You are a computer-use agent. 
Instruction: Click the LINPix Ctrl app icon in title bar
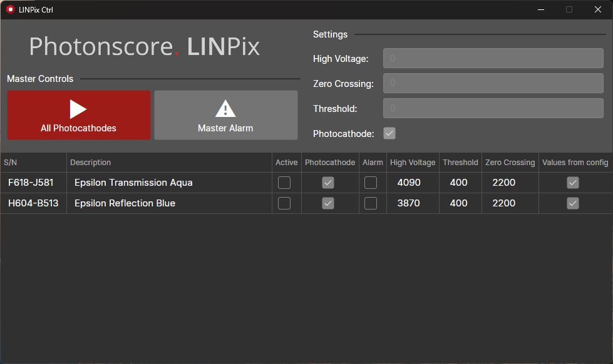click(10, 9)
